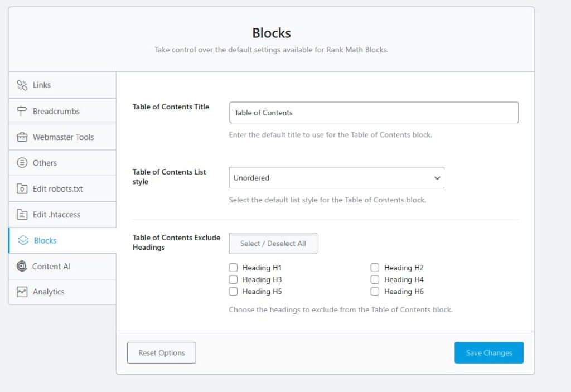Viewport: 571px width, 392px height.
Task: Check the Heading H1 checkbox
Action: point(234,268)
